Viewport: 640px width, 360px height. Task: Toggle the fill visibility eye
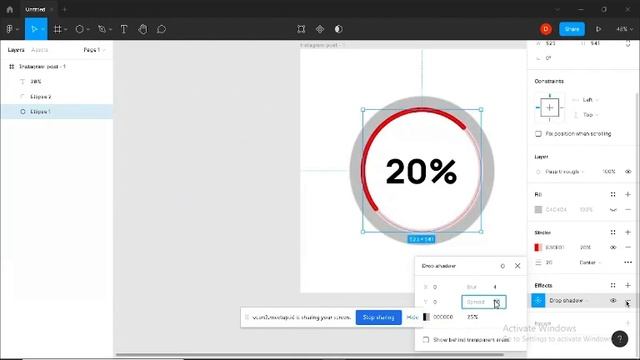pos(613,210)
